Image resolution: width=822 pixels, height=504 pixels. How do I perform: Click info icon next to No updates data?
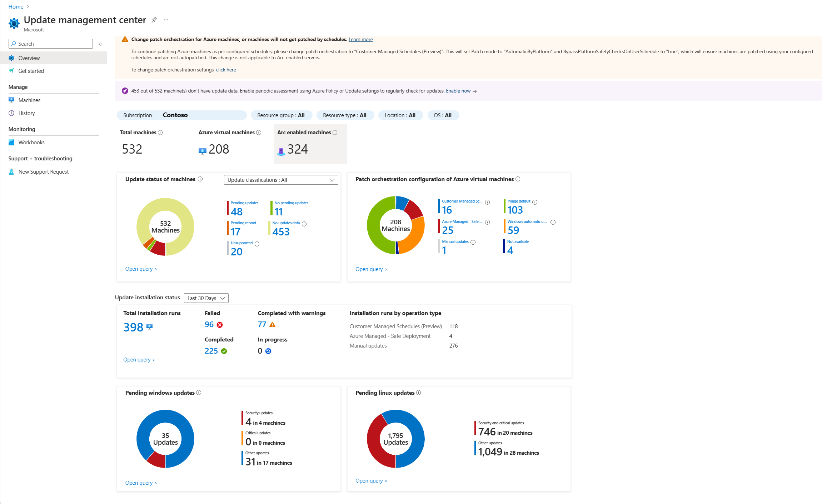(304, 224)
